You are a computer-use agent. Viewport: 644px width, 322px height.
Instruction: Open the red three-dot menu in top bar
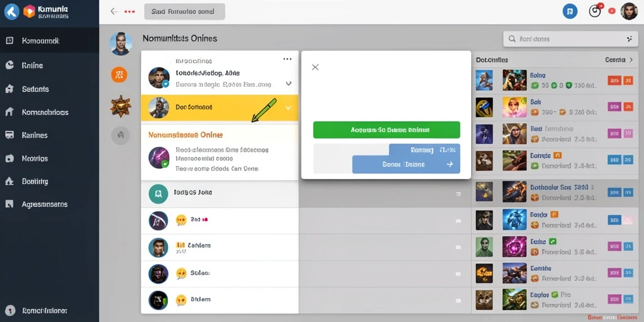pos(130,11)
